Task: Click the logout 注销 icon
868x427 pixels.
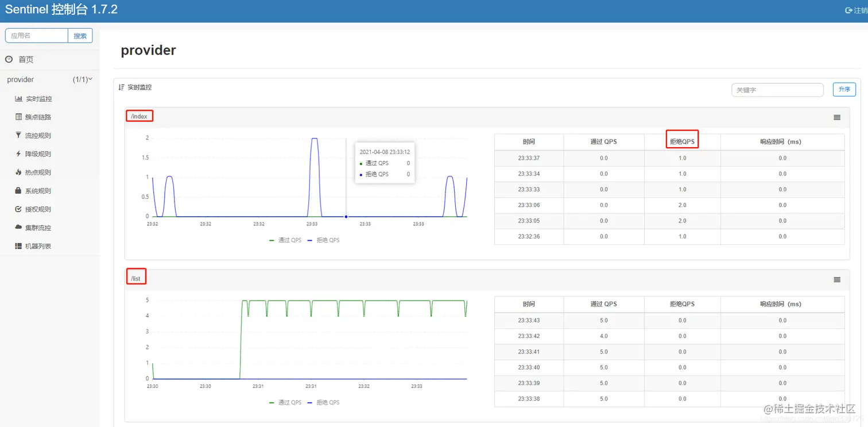Action: (x=848, y=10)
